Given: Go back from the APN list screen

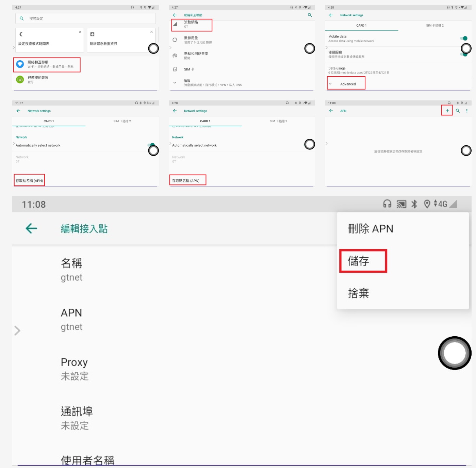Looking at the screenshot, I should (331, 111).
